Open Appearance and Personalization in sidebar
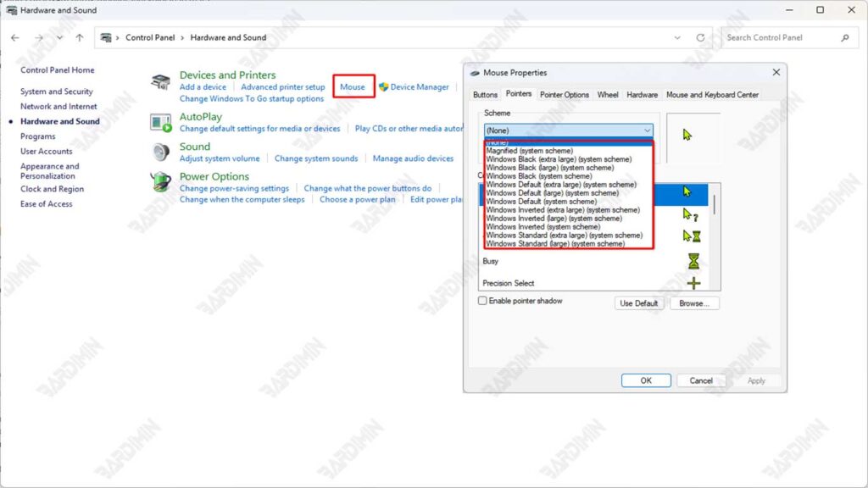Viewport: 868px width, 488px height. [x=50, y=171]
